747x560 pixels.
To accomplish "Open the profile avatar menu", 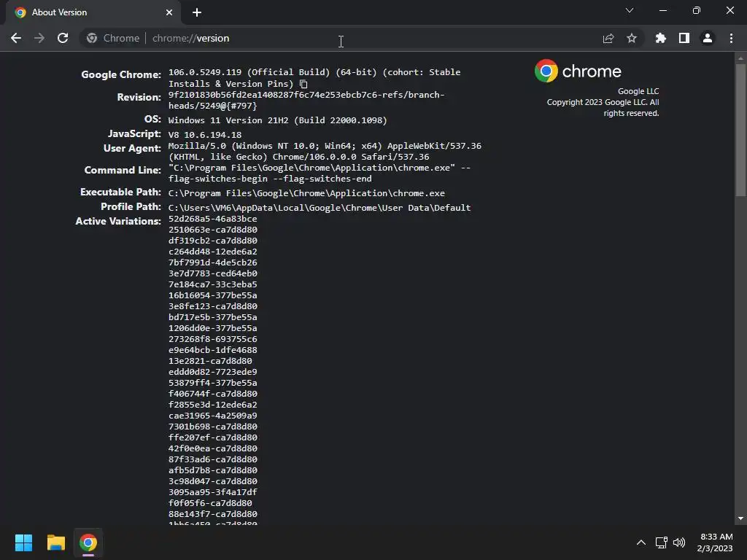I will pos(708,38).
